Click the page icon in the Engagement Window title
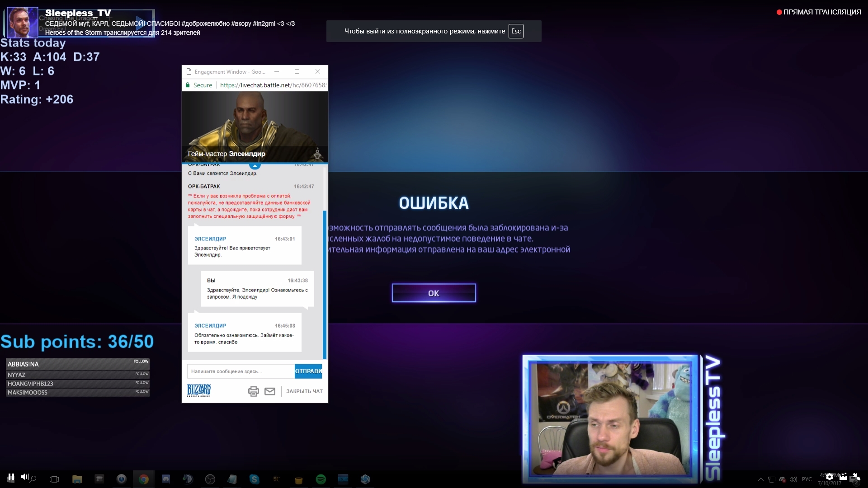Image resolution: width=868 pixels, height=488 pixels. (x=189, y=71)
